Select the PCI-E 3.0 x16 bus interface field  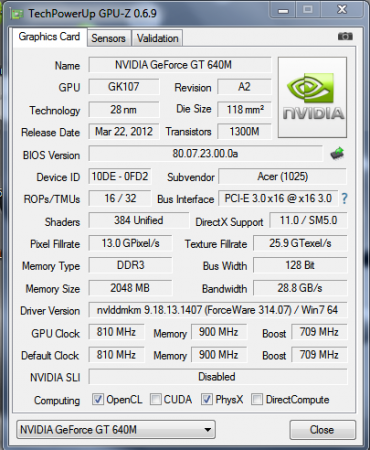click(278, 198)
